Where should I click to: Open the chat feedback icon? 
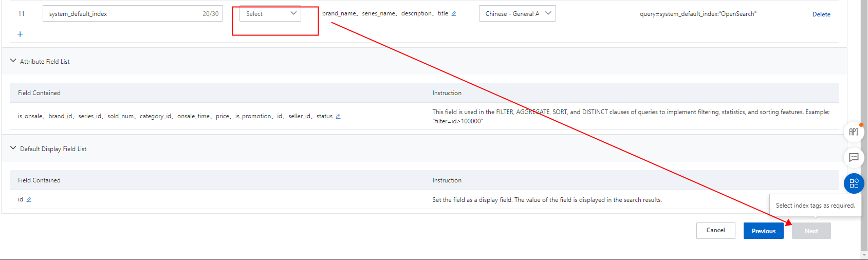(x=854, y=157)
